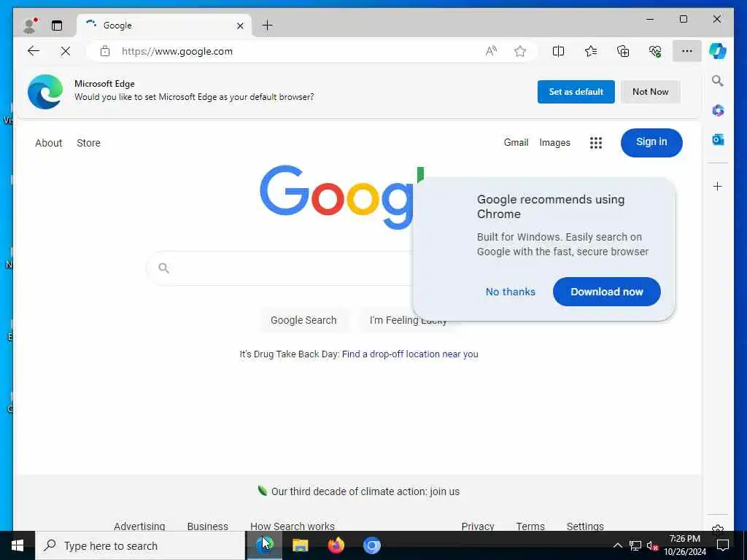747x560 pixels.
Task: Open Browser essentials heart icon
Action: [x=655, y=51]
